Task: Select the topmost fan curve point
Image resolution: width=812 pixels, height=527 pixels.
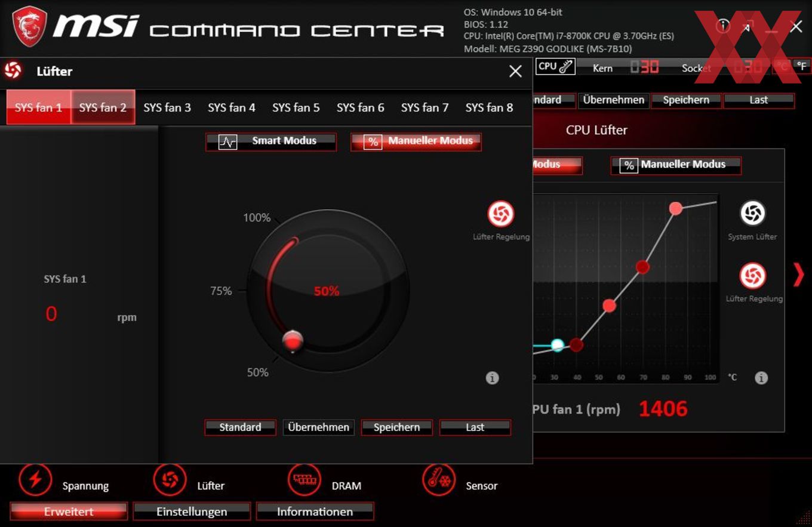Action: (x=676, y=208)
